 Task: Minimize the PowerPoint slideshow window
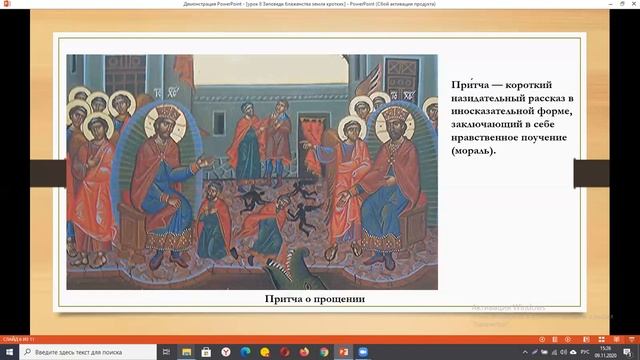(610, 4)
